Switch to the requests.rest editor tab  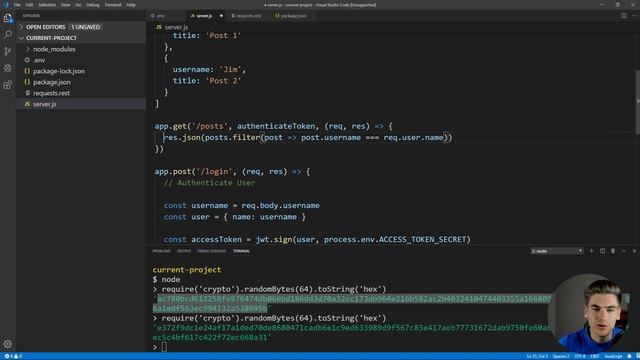(x=249, y=16)
